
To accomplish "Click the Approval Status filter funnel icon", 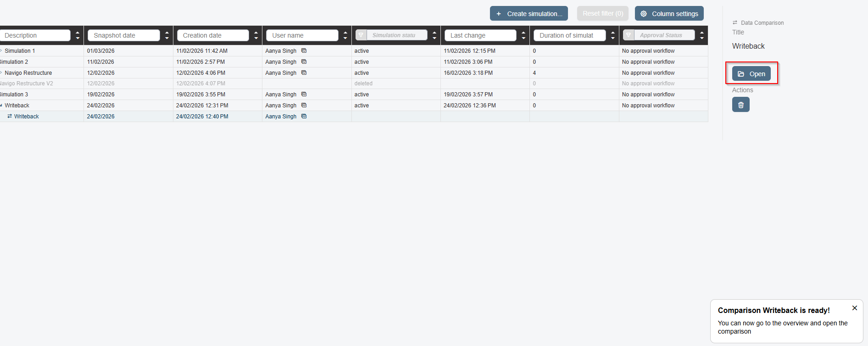I will (x=629, y=35).
